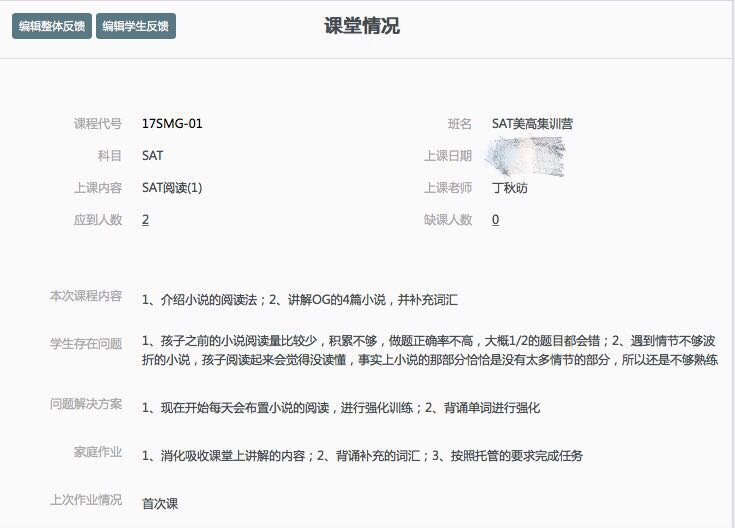Click the 上课内容 label

click(x=98, y=188)
